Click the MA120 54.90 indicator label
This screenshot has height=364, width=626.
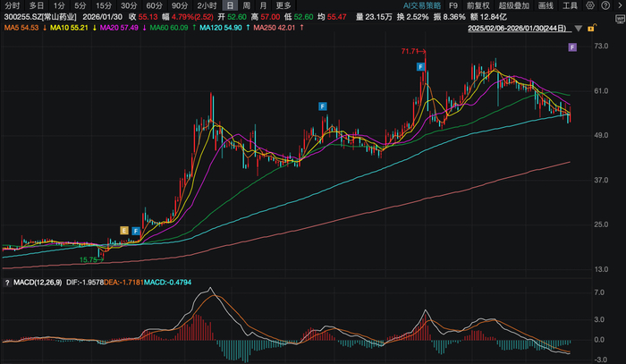point(221,28)
